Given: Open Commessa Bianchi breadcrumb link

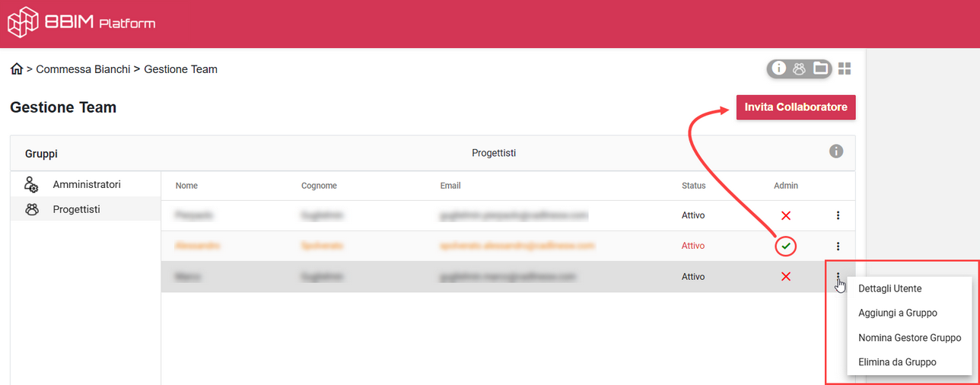Looking at the screenshot, I should pos(83,69).
